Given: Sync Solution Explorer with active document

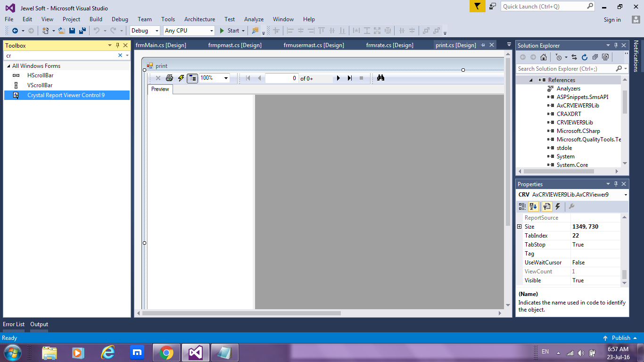Looking at the screenshot, I should [574, 57].
